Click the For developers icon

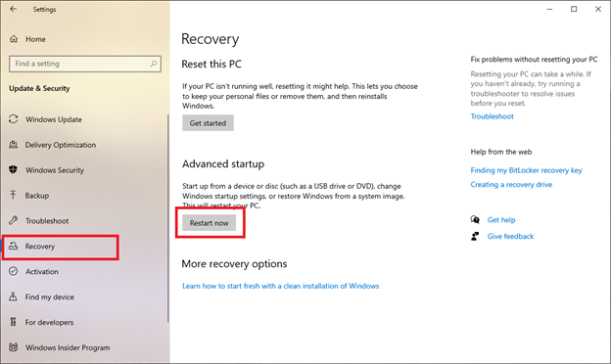[x=14, y=322]
